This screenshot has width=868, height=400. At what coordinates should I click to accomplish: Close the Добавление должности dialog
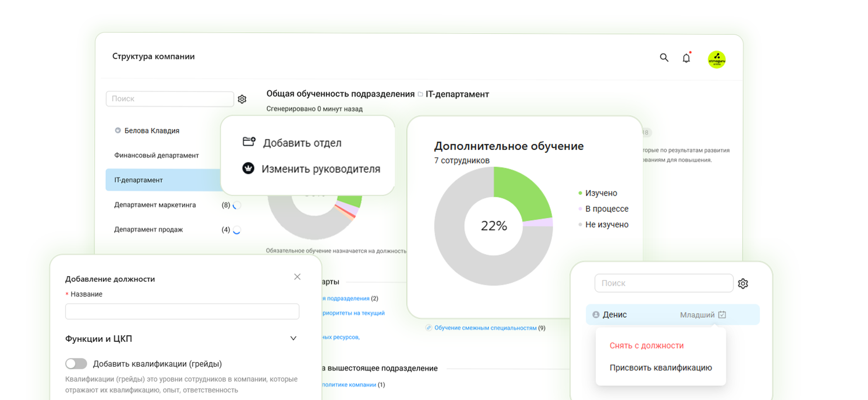tap(297, 277)
